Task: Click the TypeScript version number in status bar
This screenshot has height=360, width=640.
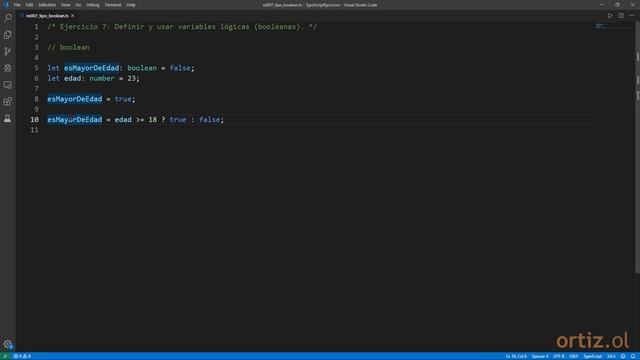Action: (611, 356)
